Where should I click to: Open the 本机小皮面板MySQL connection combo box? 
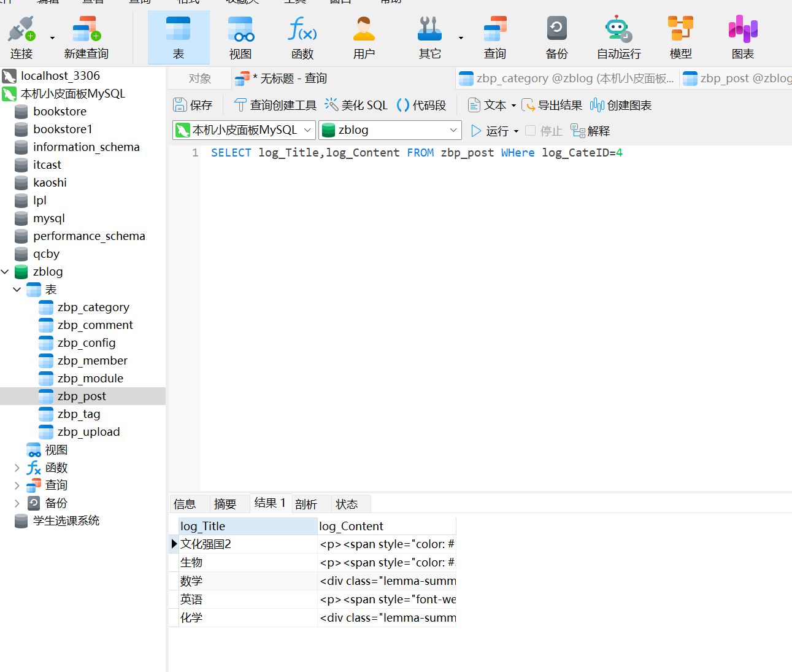click(244, 130)
